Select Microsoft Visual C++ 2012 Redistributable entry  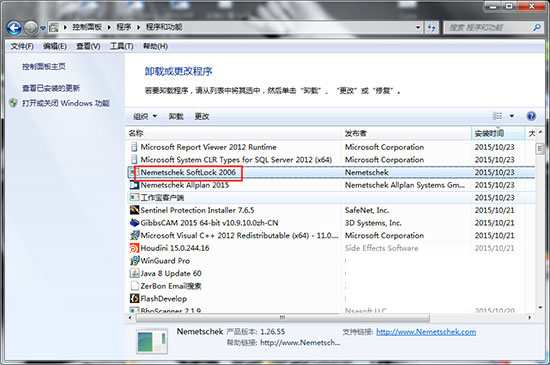pyautogui.click(x=330, y=235)
